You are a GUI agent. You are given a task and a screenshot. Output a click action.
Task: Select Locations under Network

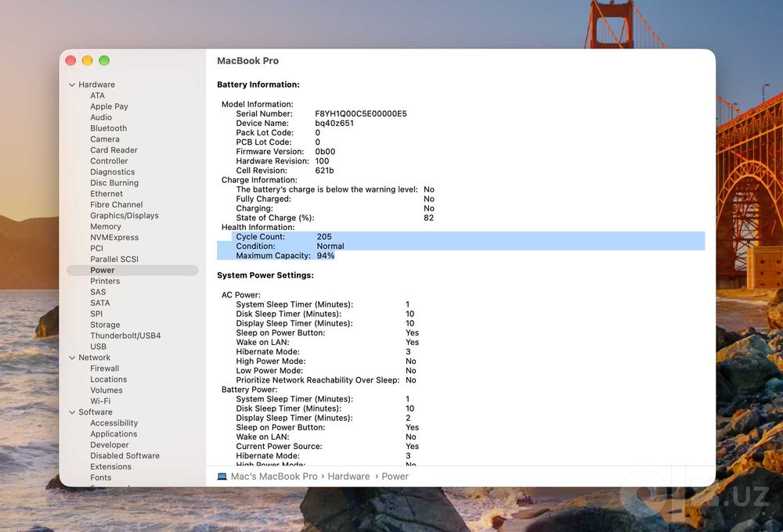pyautogui.click(x=108, y=379)
